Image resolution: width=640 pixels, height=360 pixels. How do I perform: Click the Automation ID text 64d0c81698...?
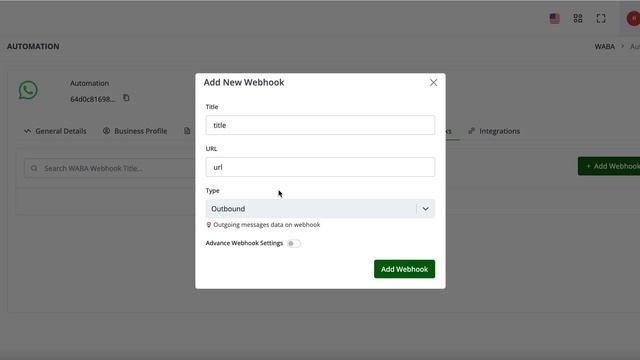click(x=93, y=99)
